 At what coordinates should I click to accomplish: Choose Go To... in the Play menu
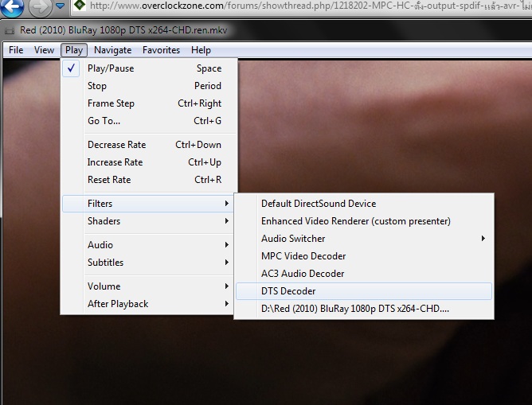(150, 121)
